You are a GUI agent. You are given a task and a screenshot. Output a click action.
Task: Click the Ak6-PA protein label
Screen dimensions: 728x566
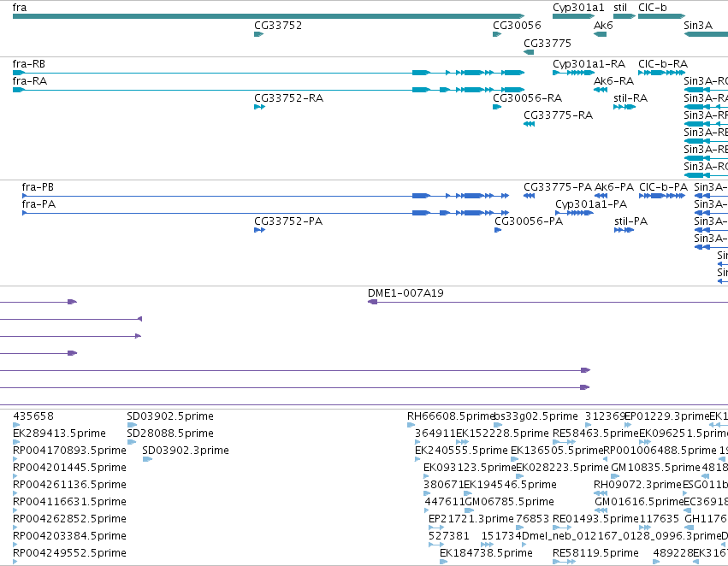click(614, 187)
